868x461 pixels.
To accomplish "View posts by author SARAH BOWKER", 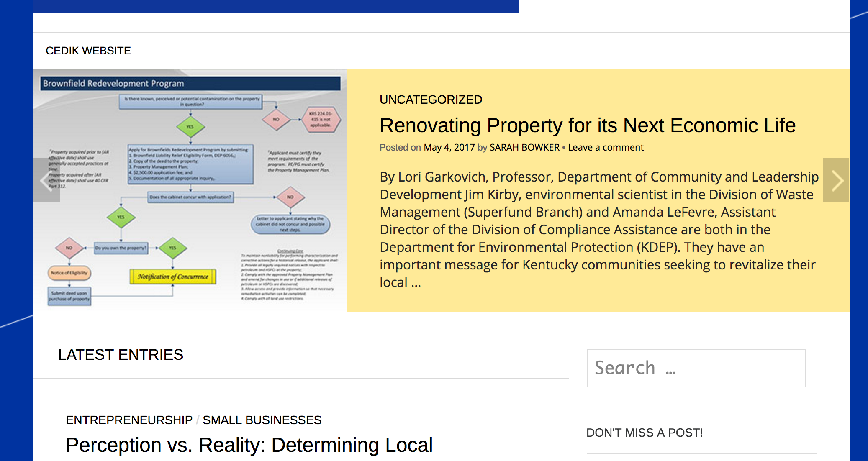I will 524,147.
